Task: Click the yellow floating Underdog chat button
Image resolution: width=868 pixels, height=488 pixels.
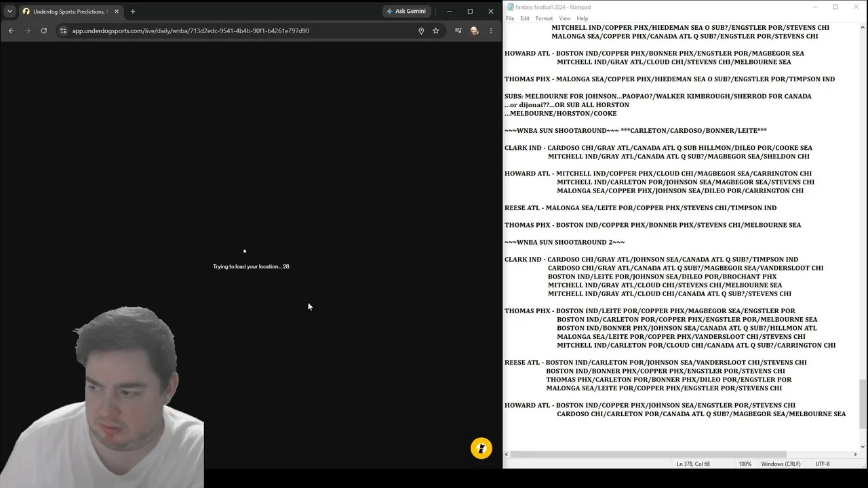Action: point(481,448)
